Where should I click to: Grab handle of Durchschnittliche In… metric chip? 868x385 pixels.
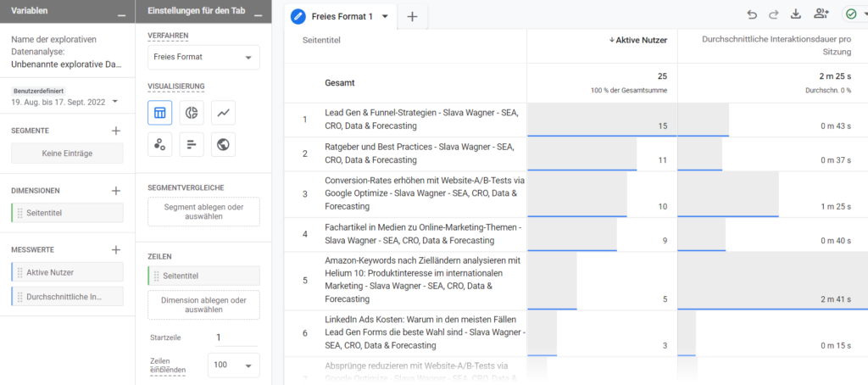(x=20, y=297)
